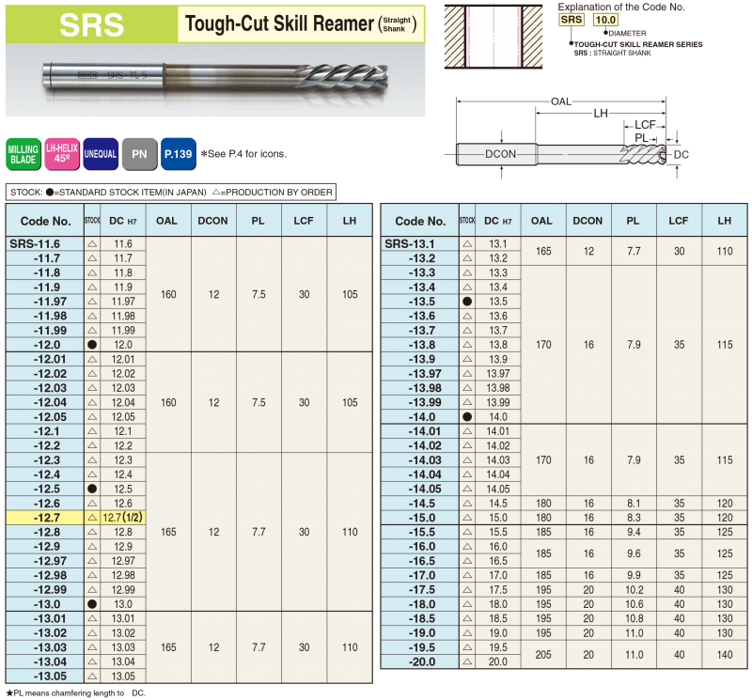752x700 pixels.
Task: Click the triangle stock mark for -15.0
Action: [x=467, y=518]
